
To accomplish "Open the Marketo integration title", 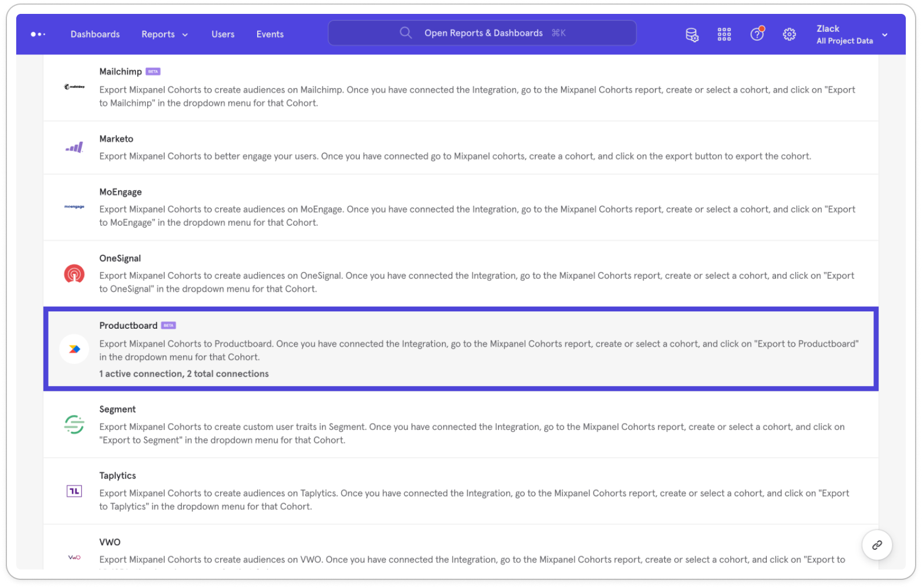I will (116, 139).
